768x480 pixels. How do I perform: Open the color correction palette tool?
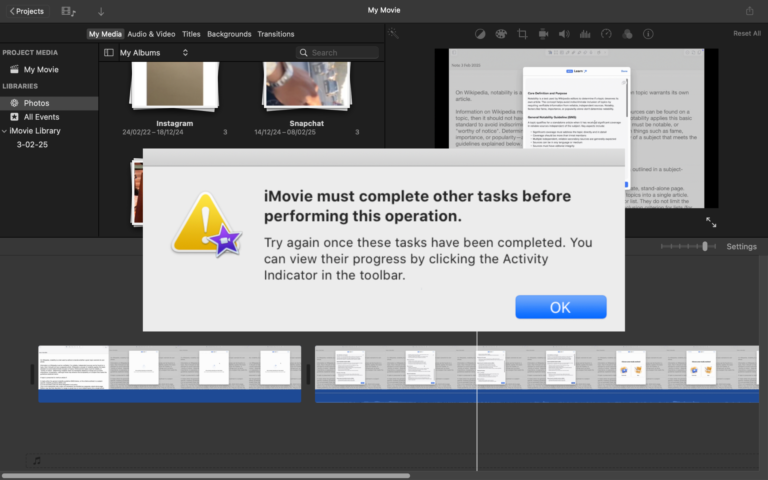pyautogui.click(x=500, y=33)
